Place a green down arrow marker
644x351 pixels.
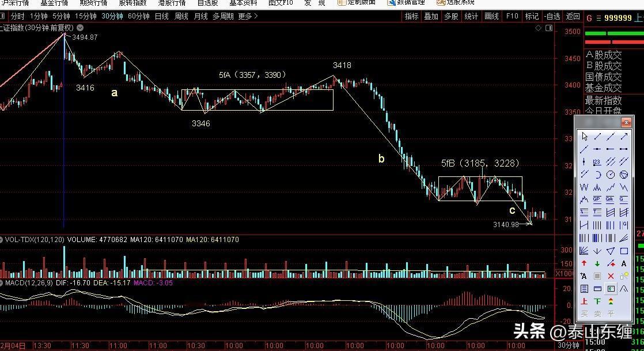597,263
